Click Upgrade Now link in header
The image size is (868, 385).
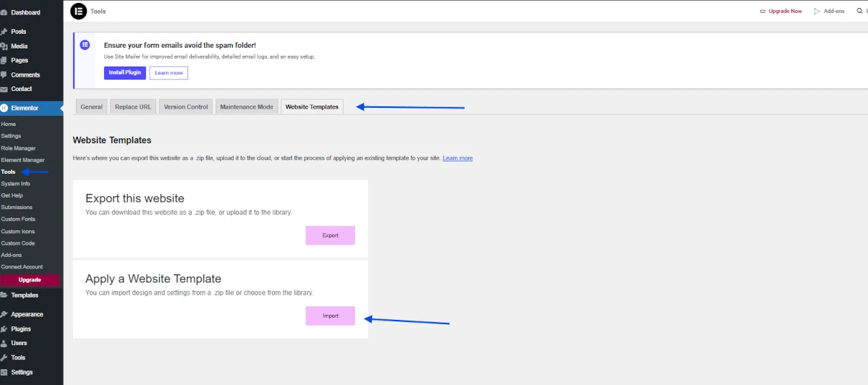click(786, 11)
